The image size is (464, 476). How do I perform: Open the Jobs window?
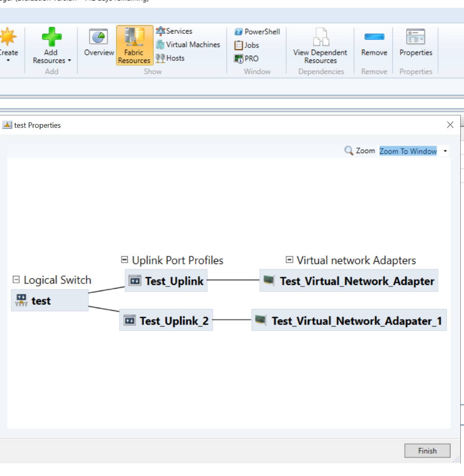pos(247,45)
